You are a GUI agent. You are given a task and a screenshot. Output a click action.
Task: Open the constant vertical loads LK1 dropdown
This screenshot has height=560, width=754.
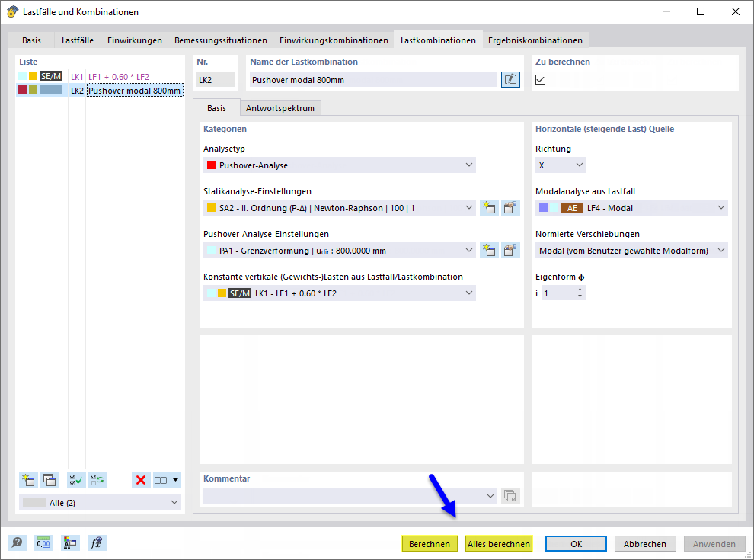[340, 293]
